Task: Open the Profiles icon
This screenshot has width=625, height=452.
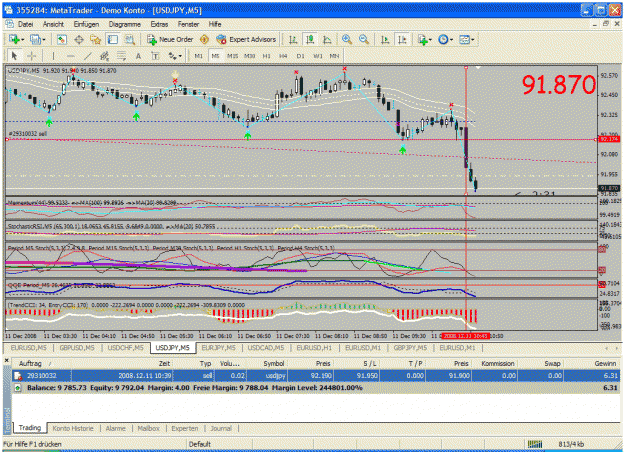Action: coord(35,39)
